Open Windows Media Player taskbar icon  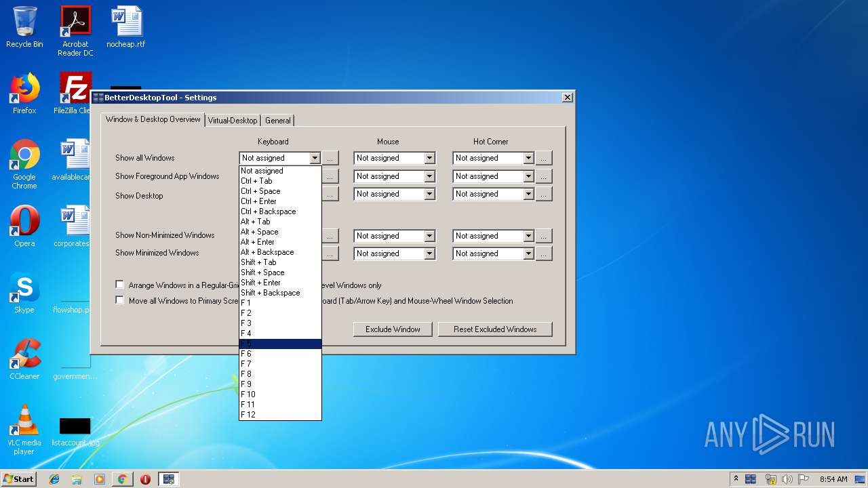click(x=100, y=479)
